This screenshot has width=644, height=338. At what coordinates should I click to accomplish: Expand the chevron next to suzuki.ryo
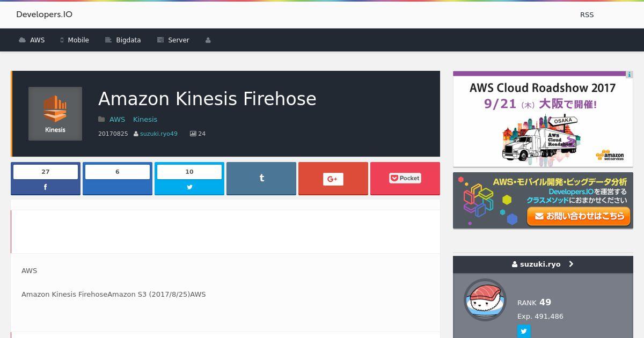point(571,264)
